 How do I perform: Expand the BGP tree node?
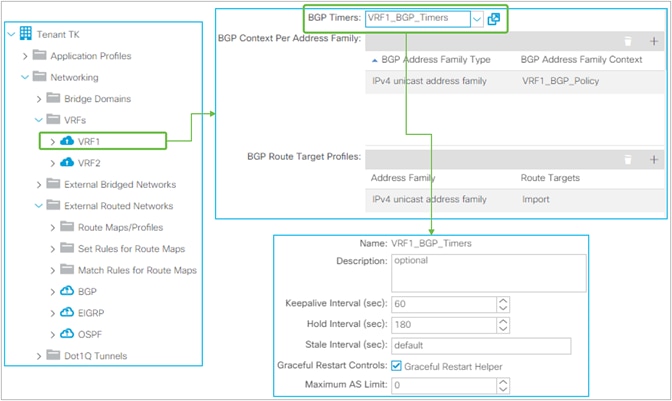click(52, 292)
